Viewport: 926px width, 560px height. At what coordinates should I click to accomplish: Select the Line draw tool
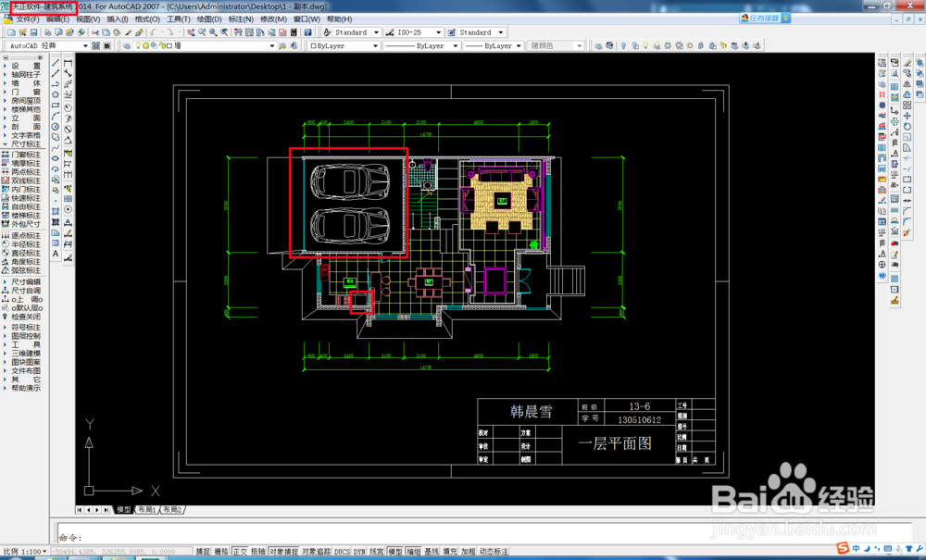[56, 64]
